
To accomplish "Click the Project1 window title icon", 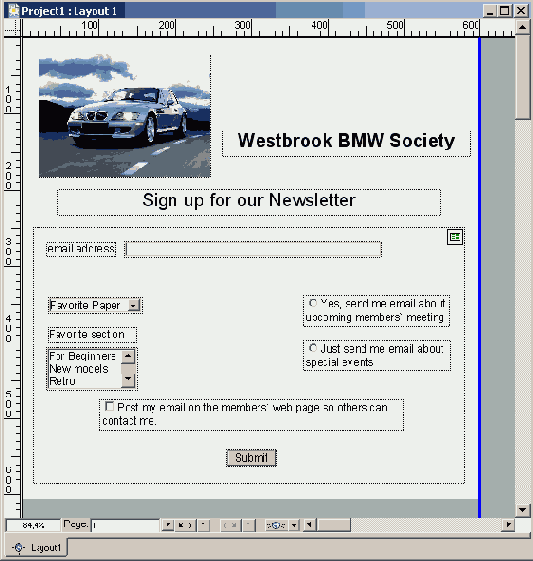I will coord(14,10).
